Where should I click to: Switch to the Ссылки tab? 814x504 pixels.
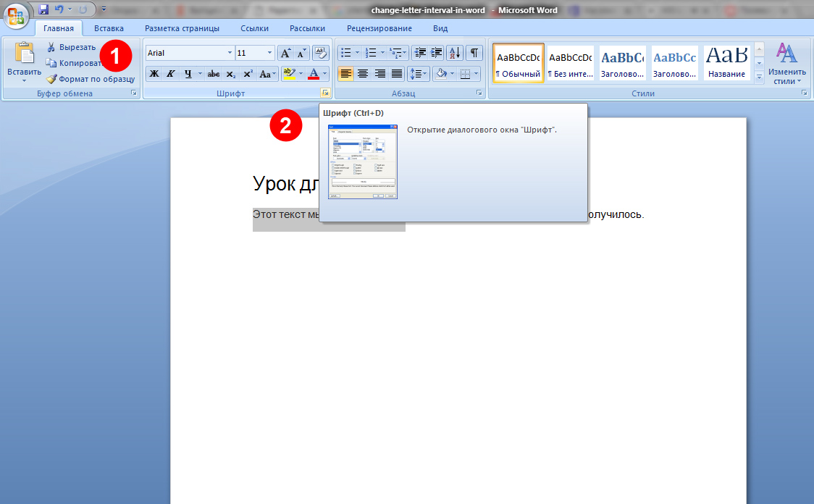pos(254,28)
